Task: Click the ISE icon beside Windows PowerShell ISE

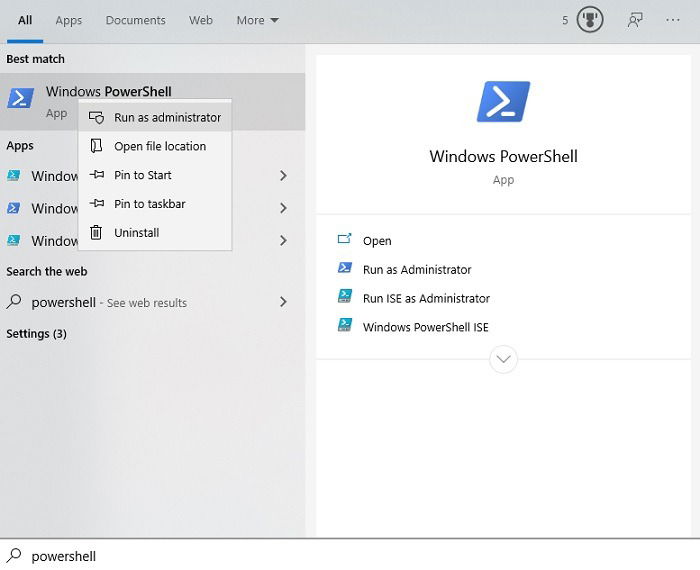Action: coord(345,325)
